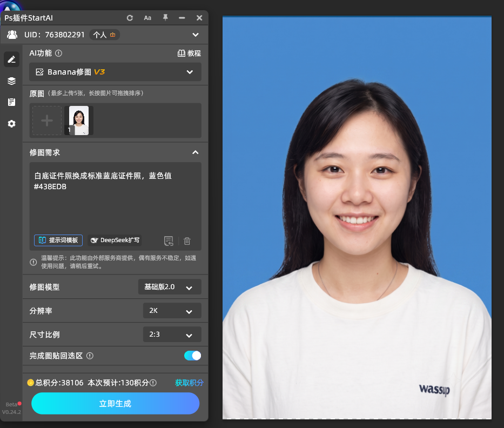Click the 立即生成 generate button
The image size is (504, 428).
[116, 404]
